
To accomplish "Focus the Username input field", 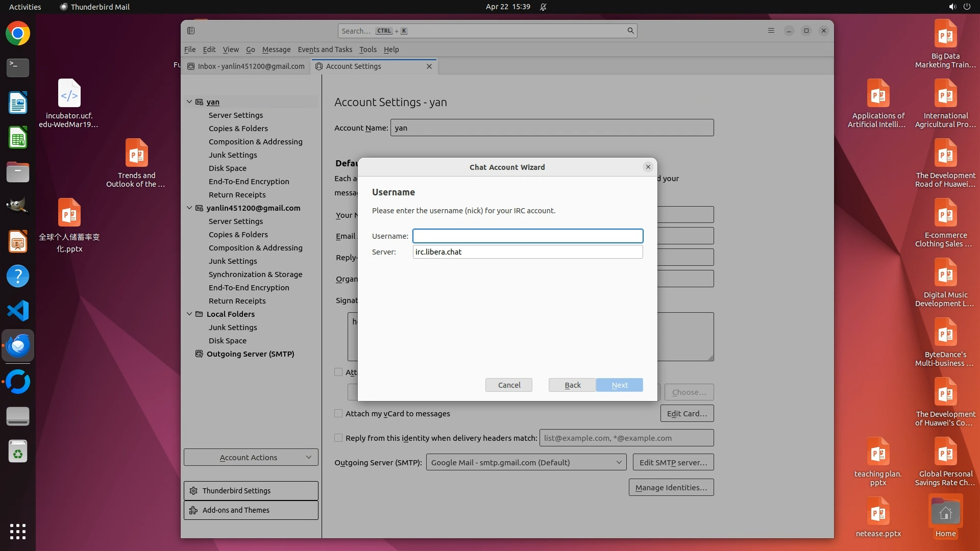I will pos(527,236).
